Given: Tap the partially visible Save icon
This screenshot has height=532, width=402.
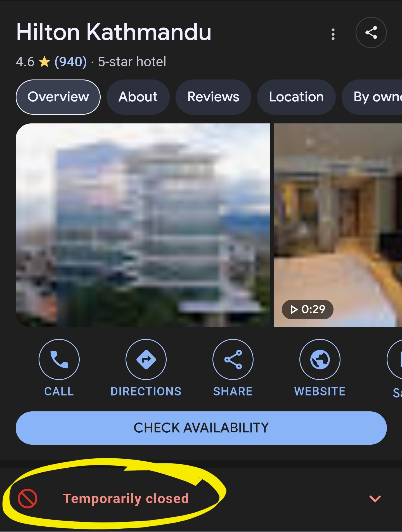Looking at the screenshot, I should click(395, 359).
